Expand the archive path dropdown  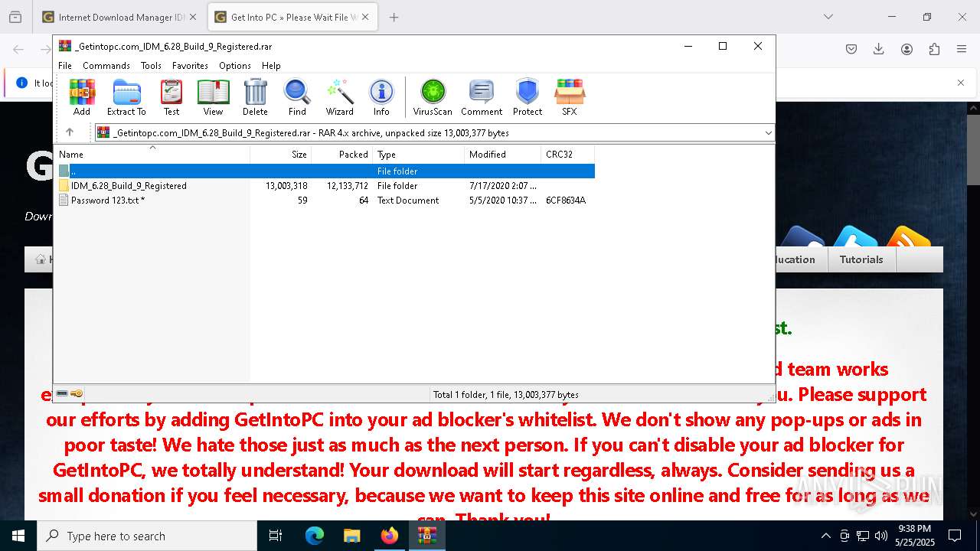pos(768,133)
